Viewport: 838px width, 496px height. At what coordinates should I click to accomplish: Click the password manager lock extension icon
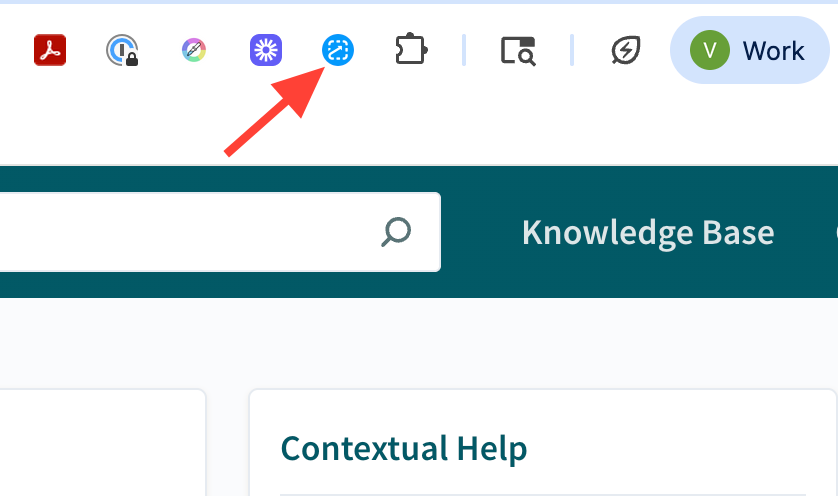pos(122,50)
